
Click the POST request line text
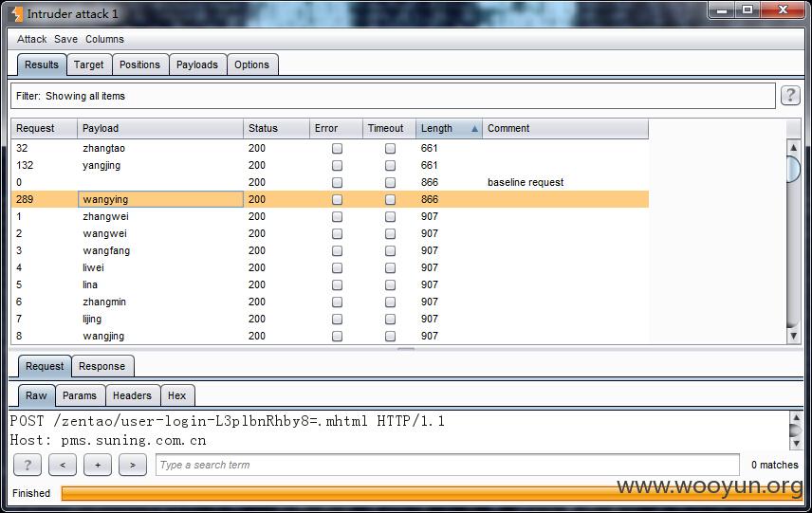pyautogui.click(x=228, y=421)
